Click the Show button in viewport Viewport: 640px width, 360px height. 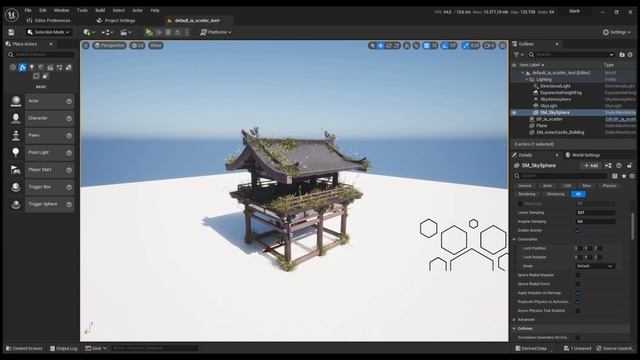156,45
